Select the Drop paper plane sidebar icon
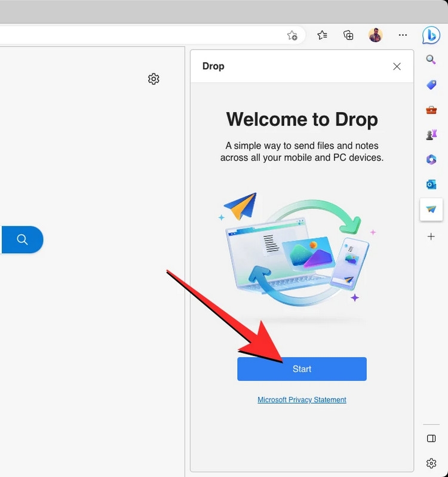This screenshot has height=477, width=448. point(431,210)
